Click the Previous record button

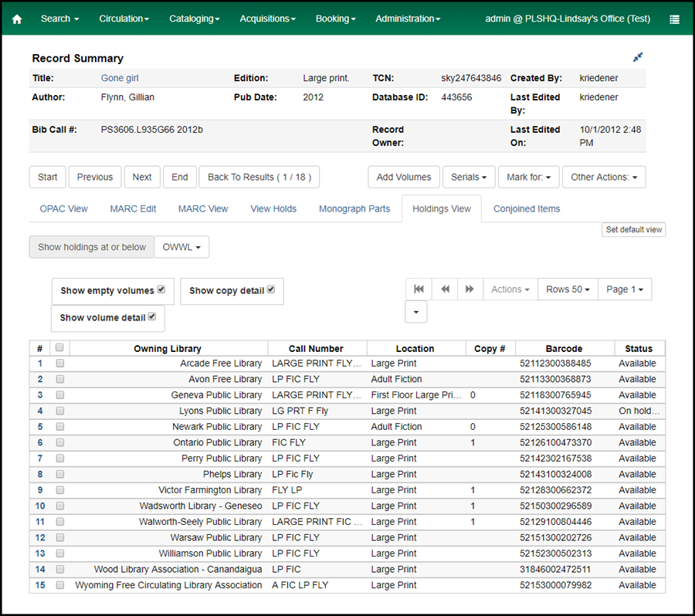click(95, 177)
